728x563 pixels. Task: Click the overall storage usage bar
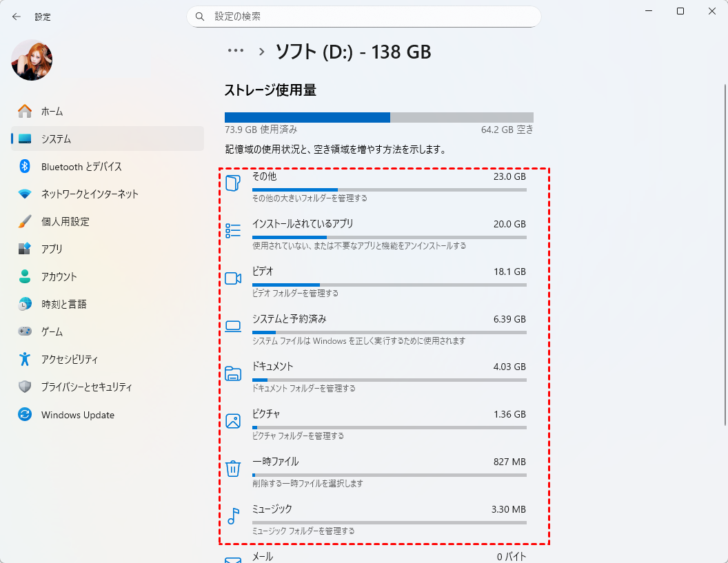coord(378,117)
